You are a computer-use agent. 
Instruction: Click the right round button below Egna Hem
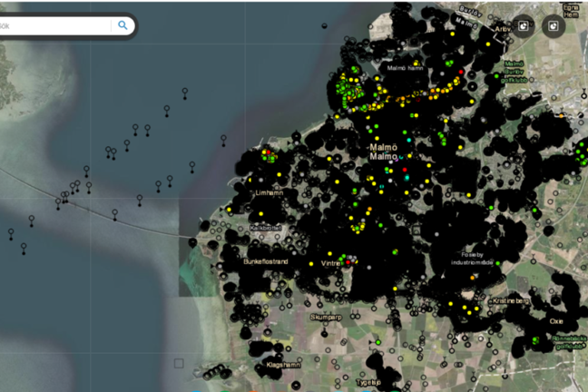pyautogui.click(x=554, y=26)
